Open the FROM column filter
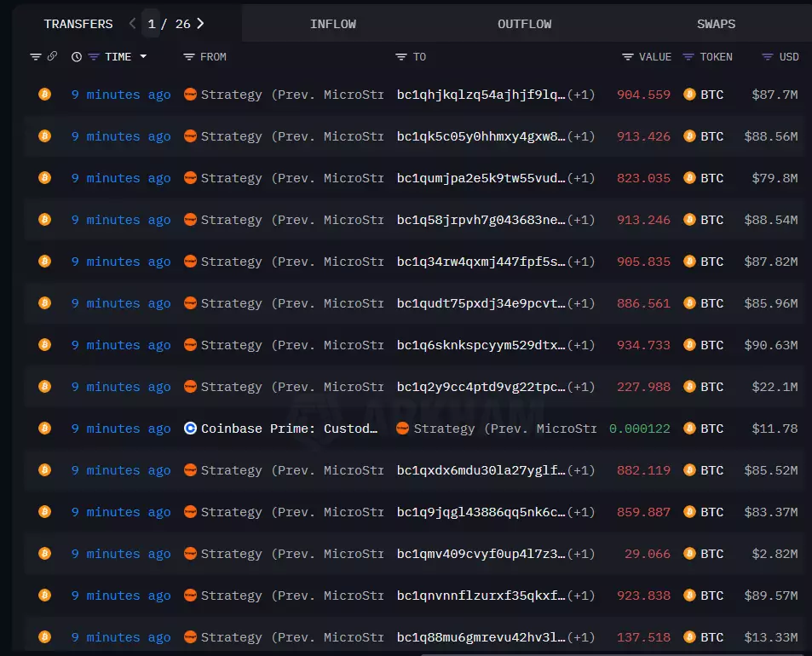Screen dimensions: 812x656 189,57
